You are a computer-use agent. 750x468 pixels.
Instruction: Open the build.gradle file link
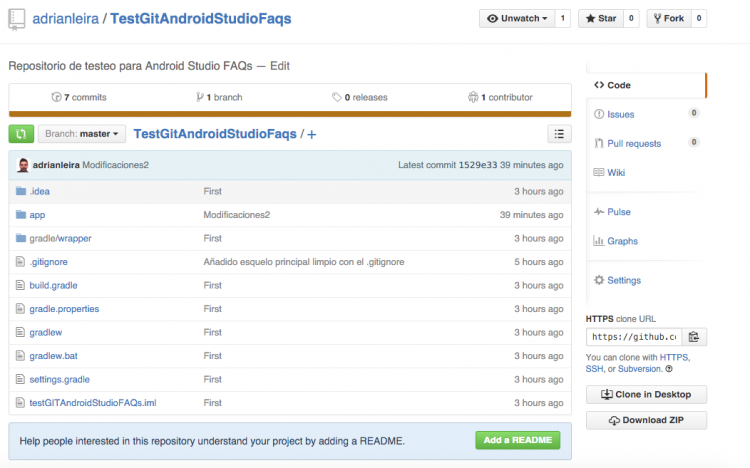coord(53,285)
